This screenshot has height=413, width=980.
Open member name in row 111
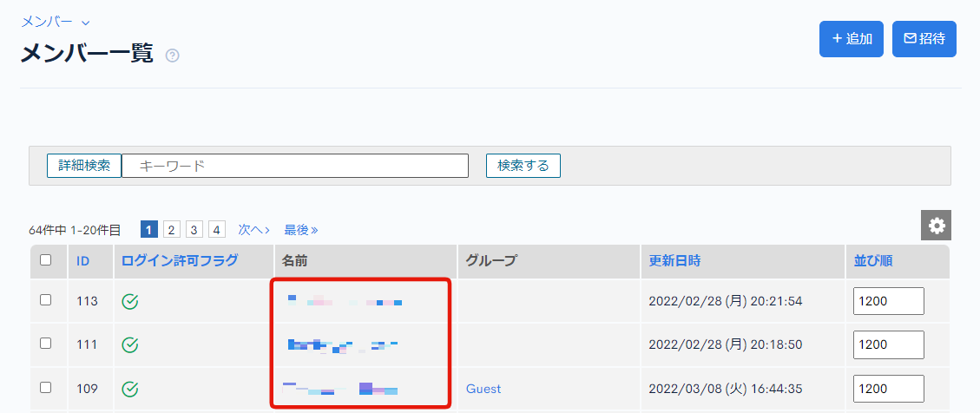pos(343,345)
